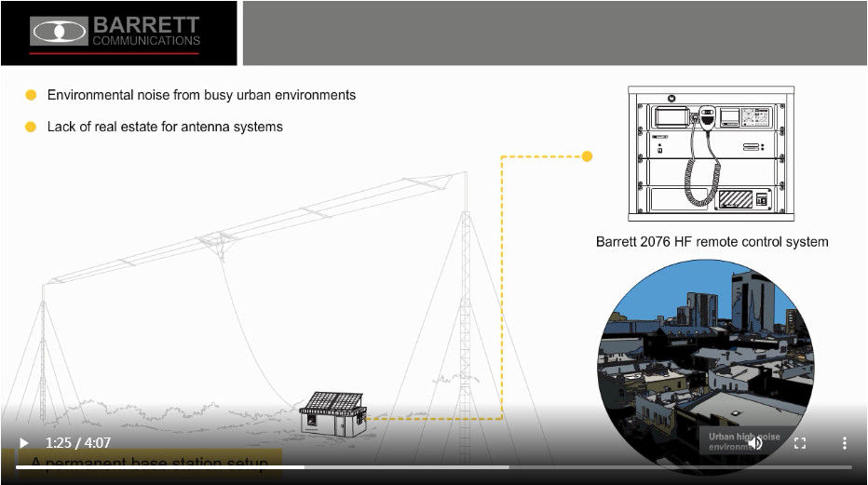Viewport: 868px width, 485px height.
Task: Mute the video volume
Action: (755, 443)
